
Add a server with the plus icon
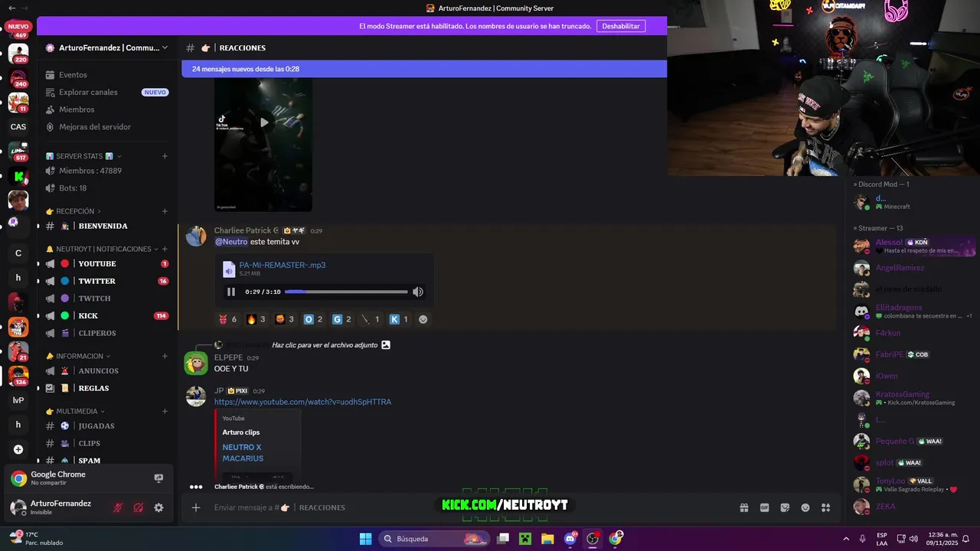tap(18, 449)
